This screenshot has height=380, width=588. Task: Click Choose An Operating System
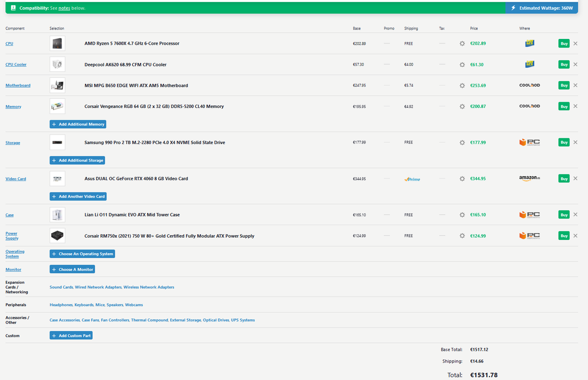coord(82,254)
